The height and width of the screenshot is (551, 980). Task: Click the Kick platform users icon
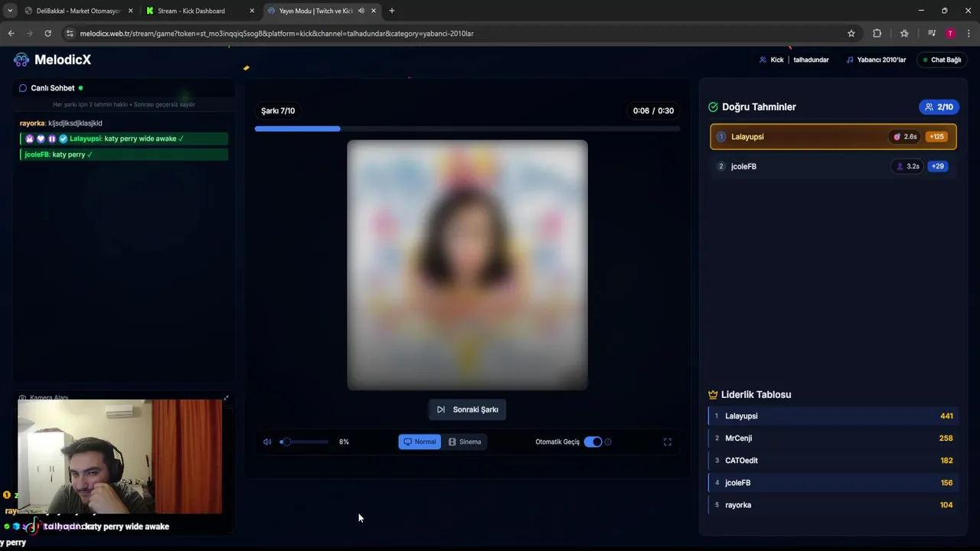(x=763, y=60)
